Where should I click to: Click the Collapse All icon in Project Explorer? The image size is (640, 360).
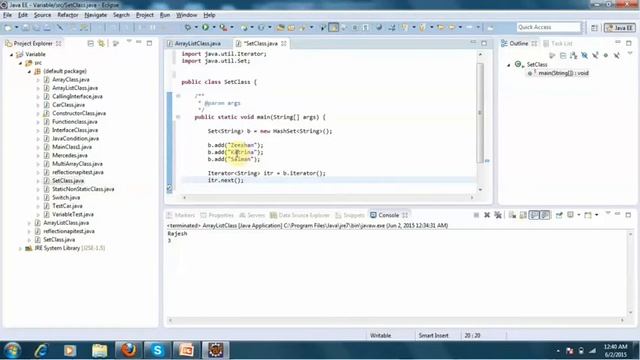click(x=91, y=43)
